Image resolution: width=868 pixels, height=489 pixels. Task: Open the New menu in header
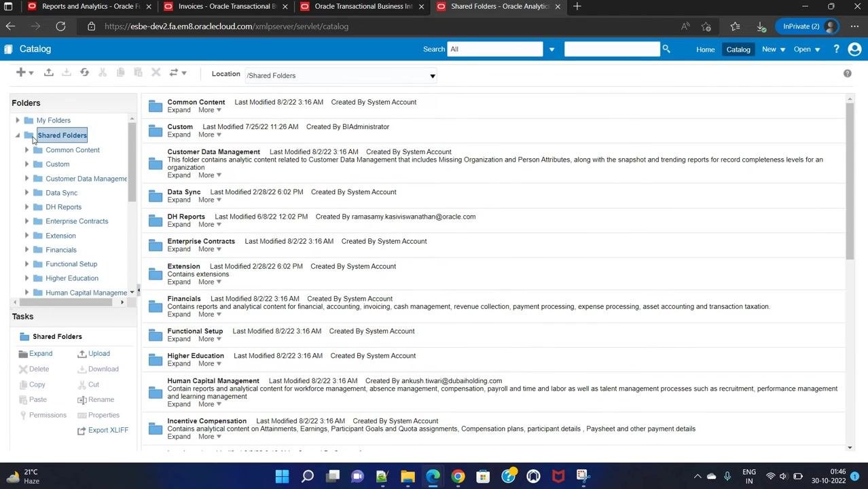pyautogui.click(x=773, y=50)
